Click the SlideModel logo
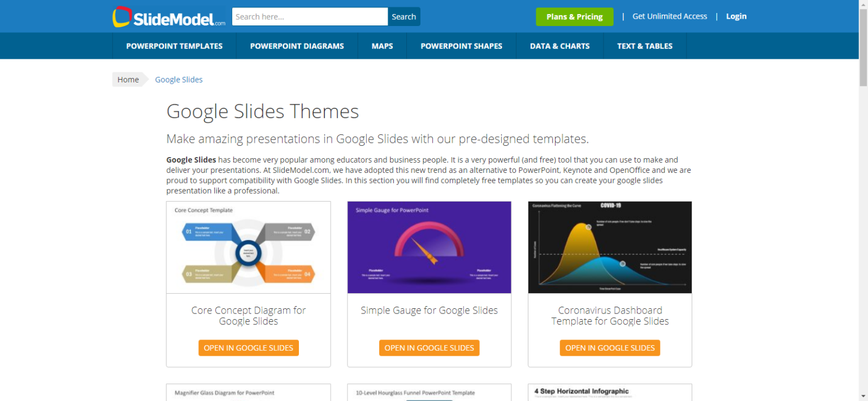Image resolution: width=868 pixels, height=401 pixels. click(168, 17)
